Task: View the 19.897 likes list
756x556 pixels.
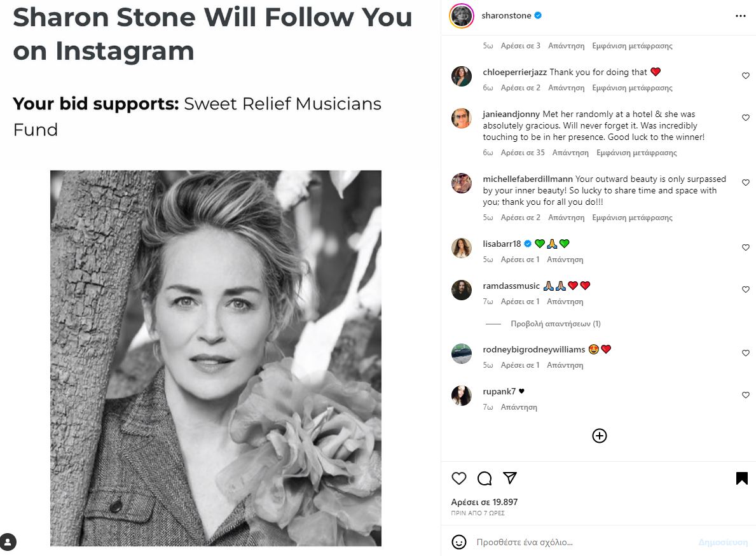Action: (485, 502)
